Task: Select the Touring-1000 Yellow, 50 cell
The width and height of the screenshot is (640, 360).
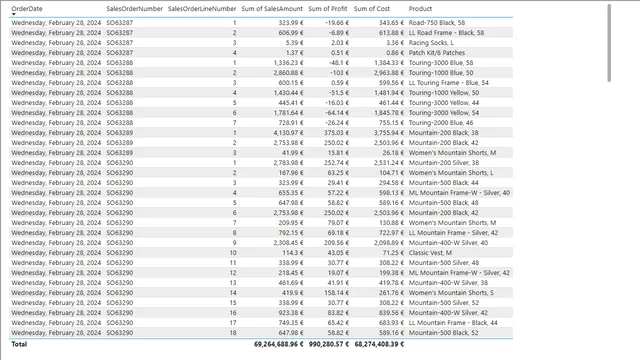Action: pos(444,93)
